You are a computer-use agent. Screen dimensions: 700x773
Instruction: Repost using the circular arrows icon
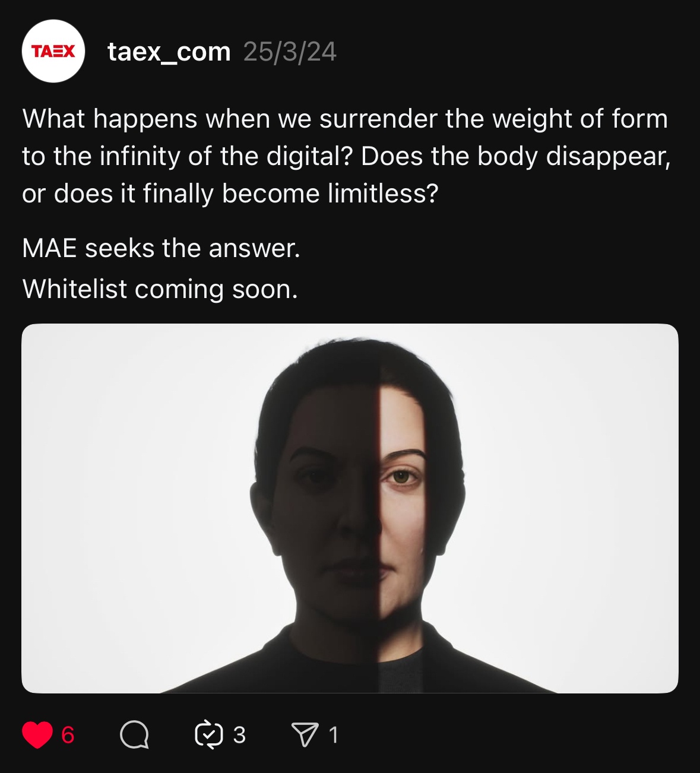coord(209,735)
